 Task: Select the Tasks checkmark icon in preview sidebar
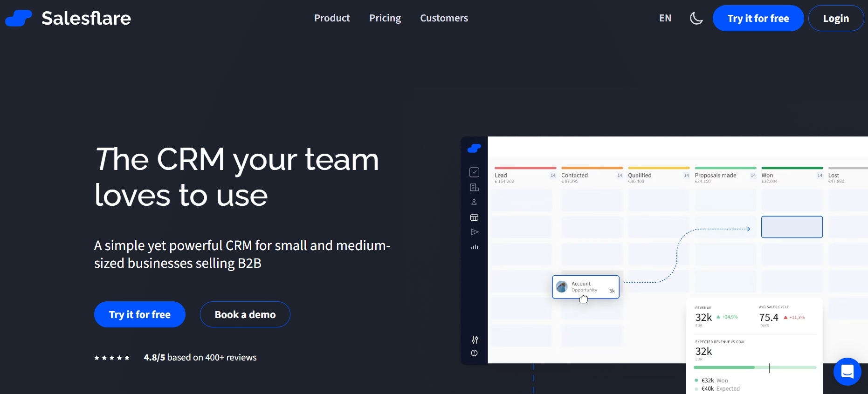click(474, 172)
